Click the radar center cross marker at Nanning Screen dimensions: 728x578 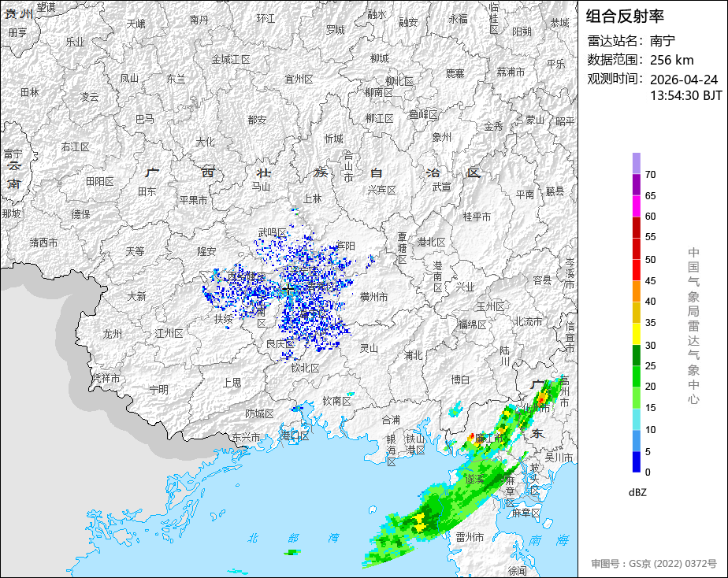(x=288, y=290)
